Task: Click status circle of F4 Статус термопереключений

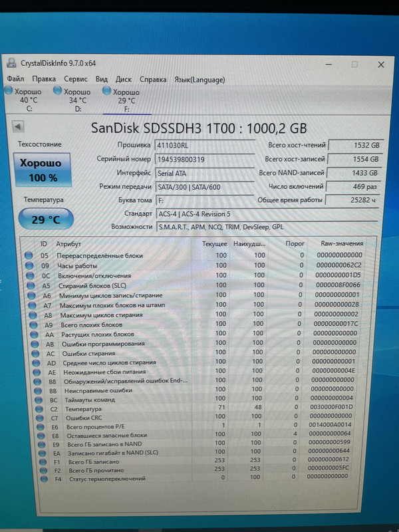Action: (x=44, y=479)
